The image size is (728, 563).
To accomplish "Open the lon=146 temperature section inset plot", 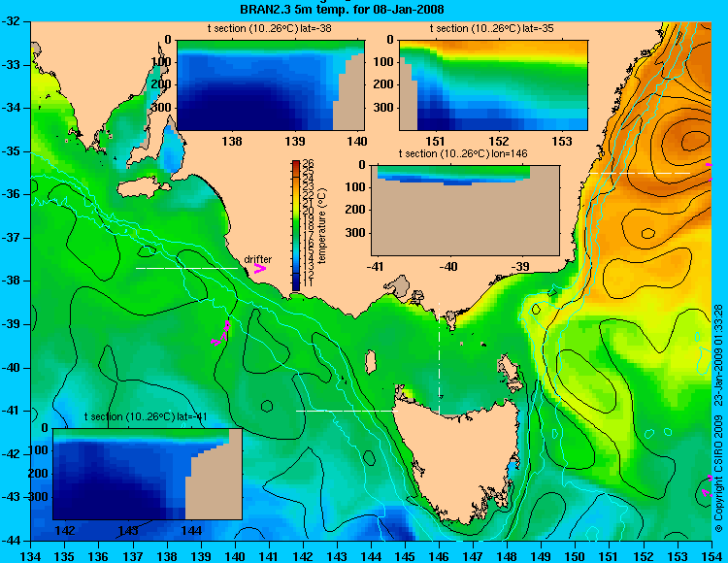I will click(465, 211).
